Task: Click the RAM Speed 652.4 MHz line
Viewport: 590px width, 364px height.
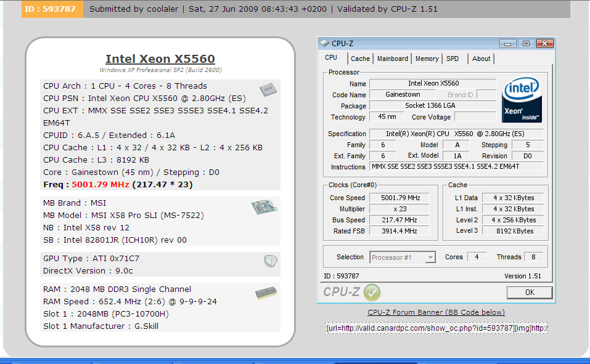Action: coord(130,302)
